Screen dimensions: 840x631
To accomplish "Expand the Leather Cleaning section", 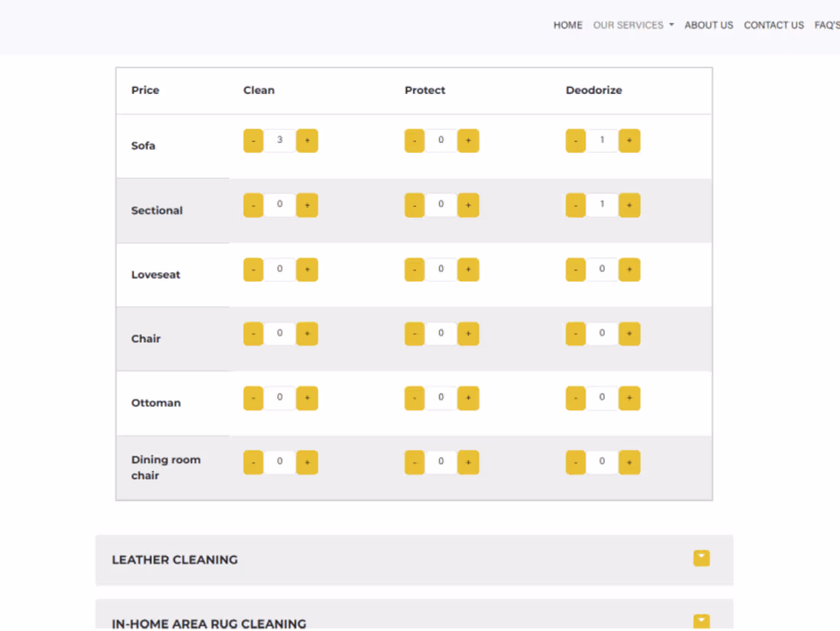I will 701,558.
